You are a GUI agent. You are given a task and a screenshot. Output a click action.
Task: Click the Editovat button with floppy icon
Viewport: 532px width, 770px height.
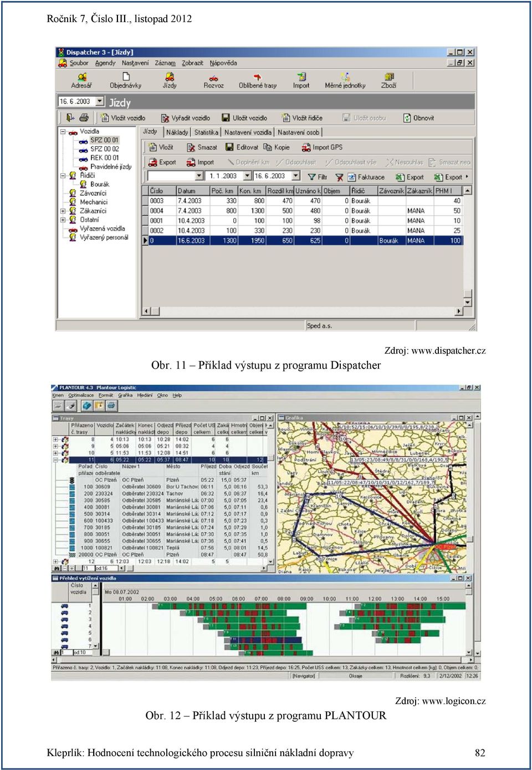coord(241,147)
